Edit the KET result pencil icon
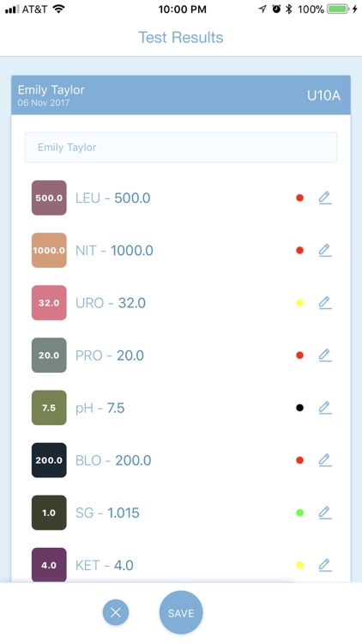Image resolution: width=362 pixels, height=644 pixels. [325, 565]
